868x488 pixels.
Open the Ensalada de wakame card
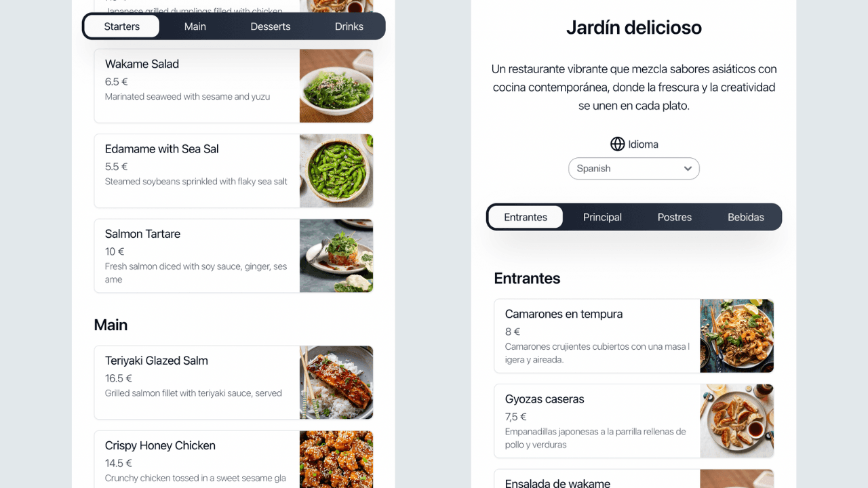634,479
